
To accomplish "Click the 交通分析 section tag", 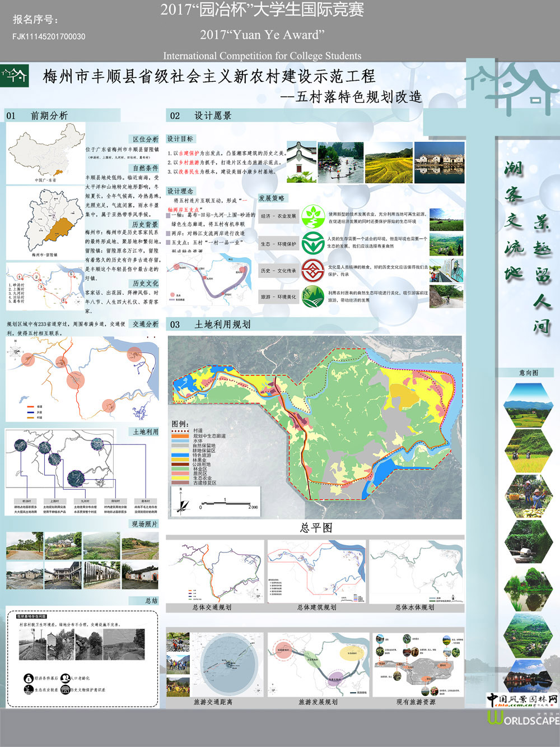I will [145, 324].
